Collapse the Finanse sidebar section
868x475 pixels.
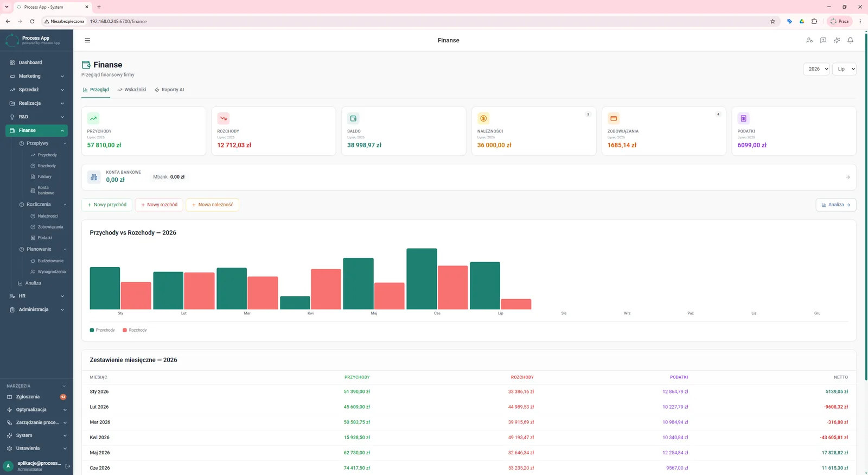tap(36, 130)
